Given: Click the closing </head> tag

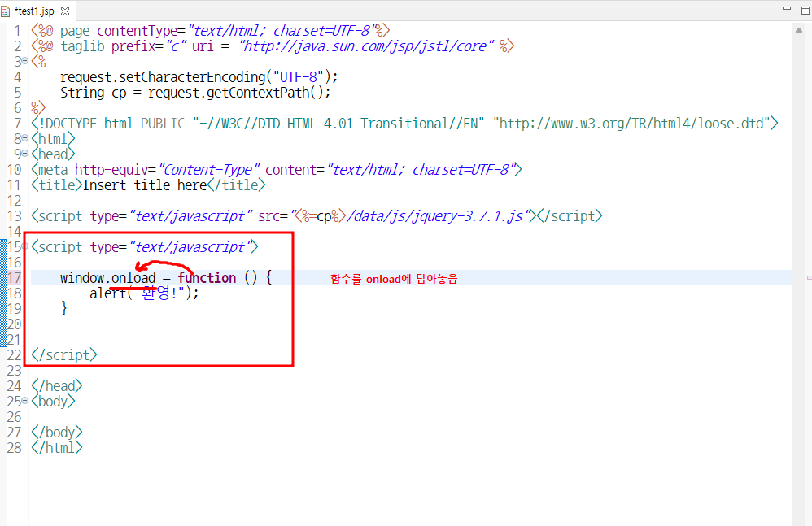Looking at the screenshot, I should pos(56,386).
